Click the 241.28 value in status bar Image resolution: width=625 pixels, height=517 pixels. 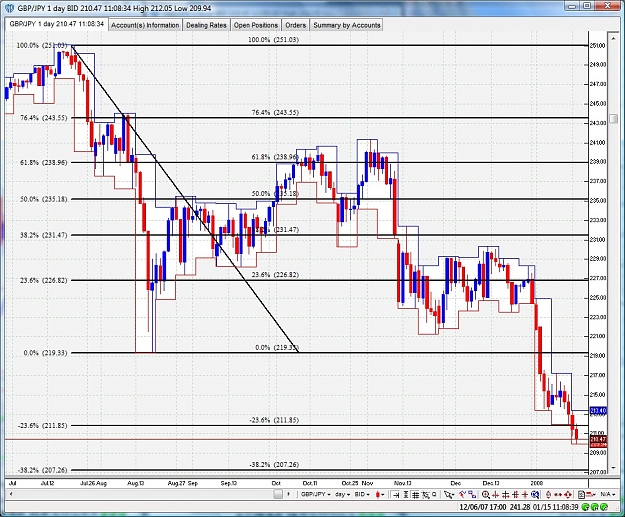tap(519, 507)
